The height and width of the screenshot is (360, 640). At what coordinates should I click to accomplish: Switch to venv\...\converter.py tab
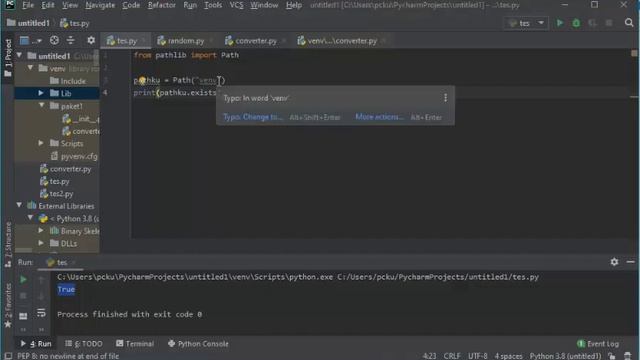coord(341,41)
